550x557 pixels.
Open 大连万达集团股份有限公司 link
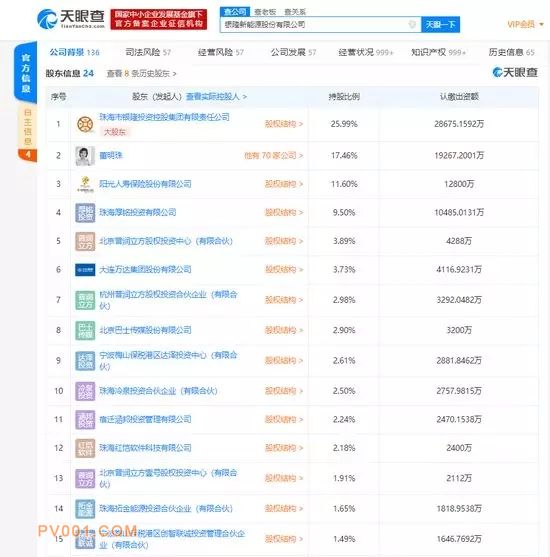click(x=145, y=270)
